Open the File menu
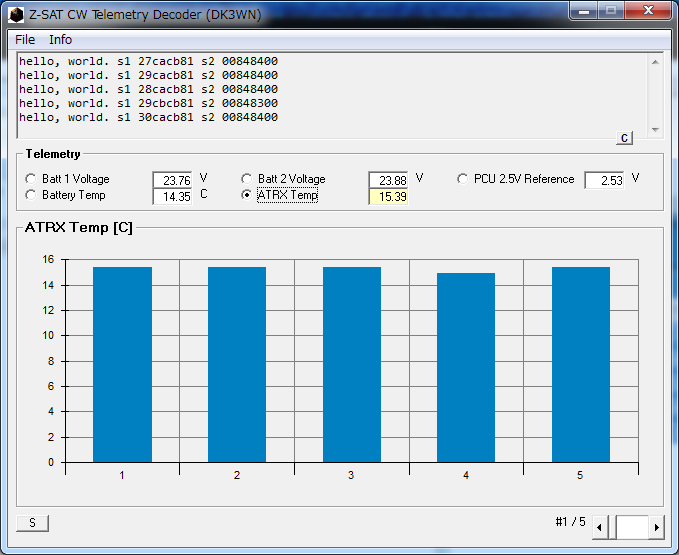 click(25, 40)
